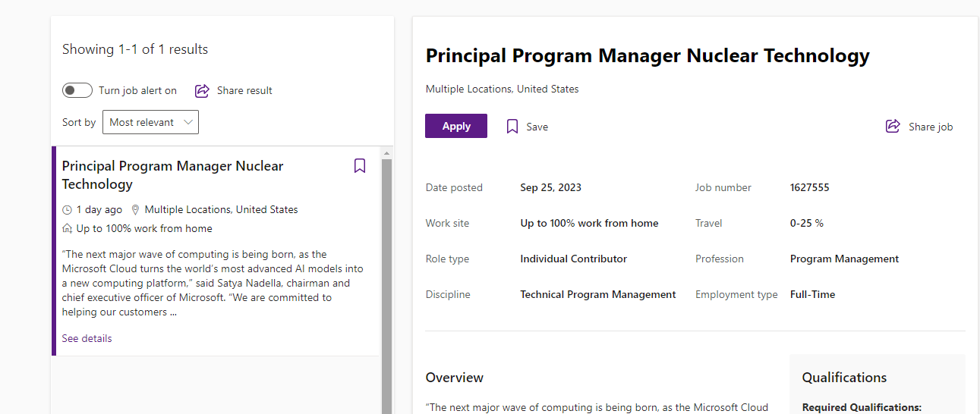
Task: Click the large job title heading
Action: pos(647,55)
